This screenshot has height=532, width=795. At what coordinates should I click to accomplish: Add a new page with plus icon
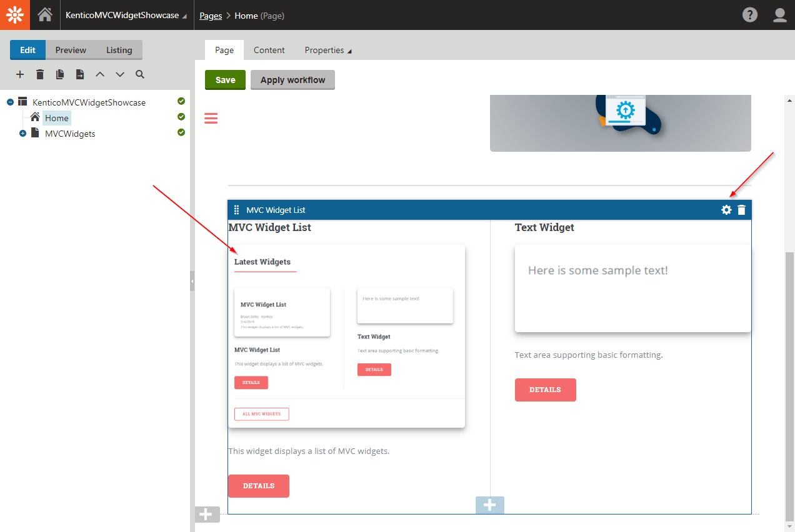click(20, 74)
